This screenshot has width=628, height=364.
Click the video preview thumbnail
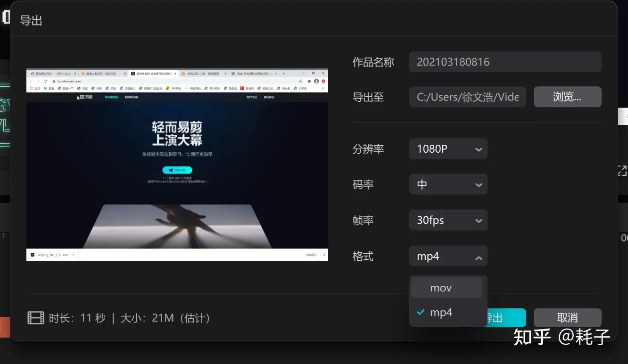tap(177, 165)
